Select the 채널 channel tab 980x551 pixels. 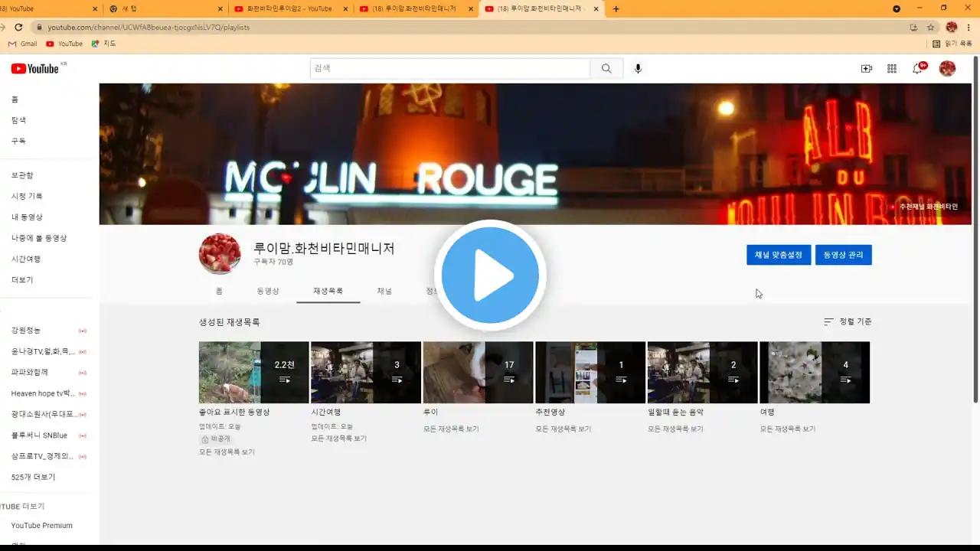coord(384,292)
